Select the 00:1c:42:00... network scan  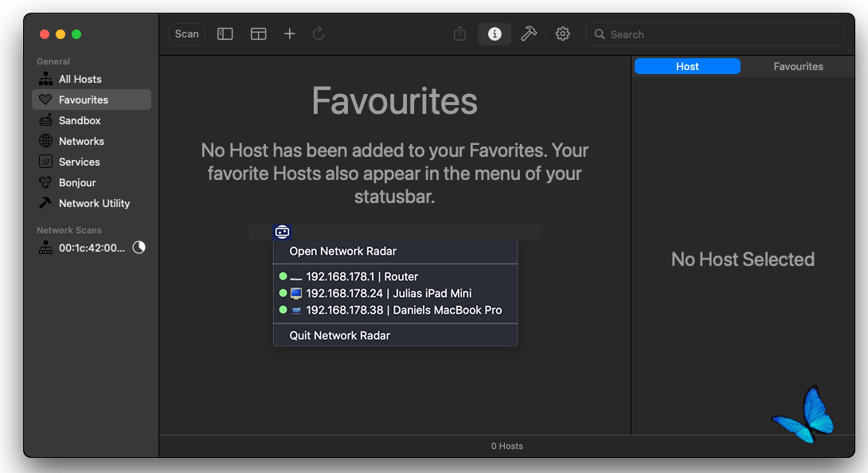pos(92,248)
